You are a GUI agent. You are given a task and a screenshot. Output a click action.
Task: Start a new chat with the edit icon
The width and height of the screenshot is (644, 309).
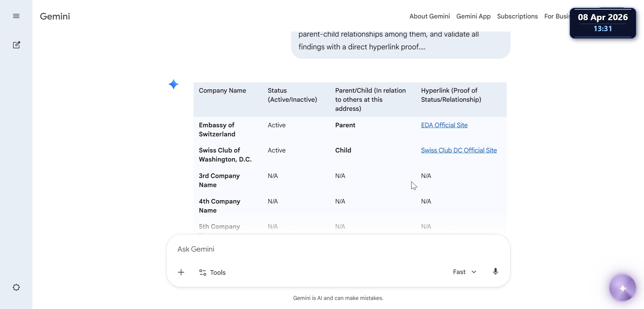pos(16,45)
